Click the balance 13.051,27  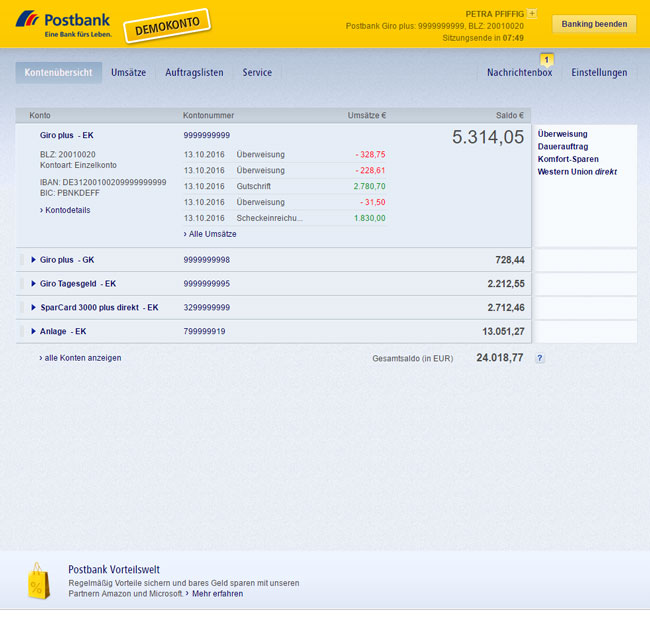click(x=503, y=331)
